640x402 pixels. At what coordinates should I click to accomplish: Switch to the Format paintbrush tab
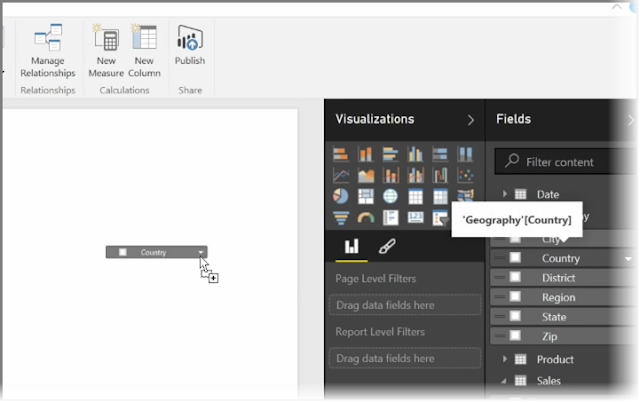[x=384, y=246]
